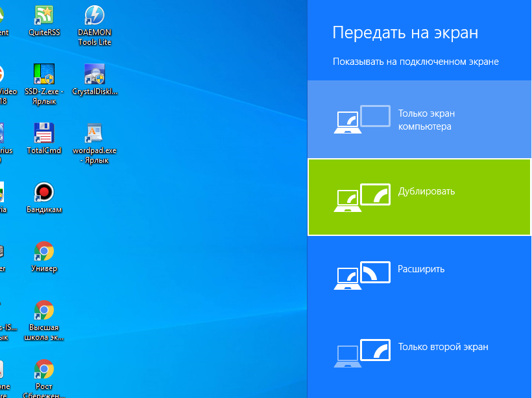532x398 pixels.
Task: Click the CrystalDiskInfo desktop icon
Action: pyautogui.click(x=95, y=74)
